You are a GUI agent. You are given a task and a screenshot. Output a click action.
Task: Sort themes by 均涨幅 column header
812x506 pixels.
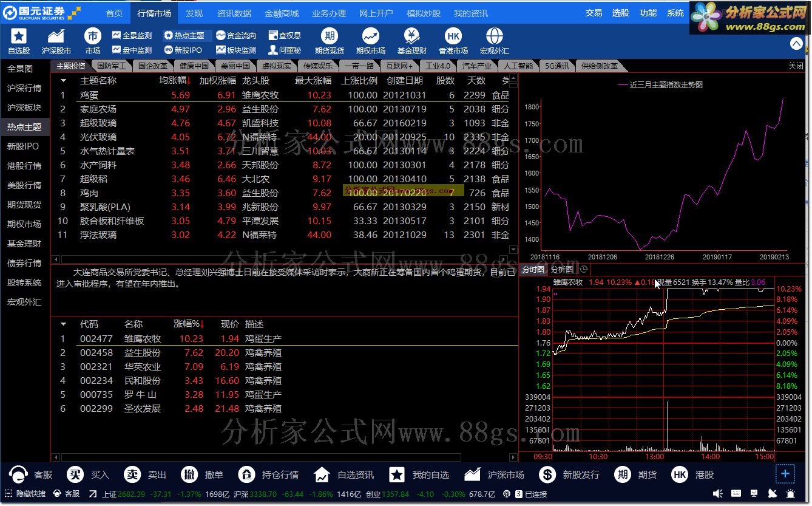point(175,80)
